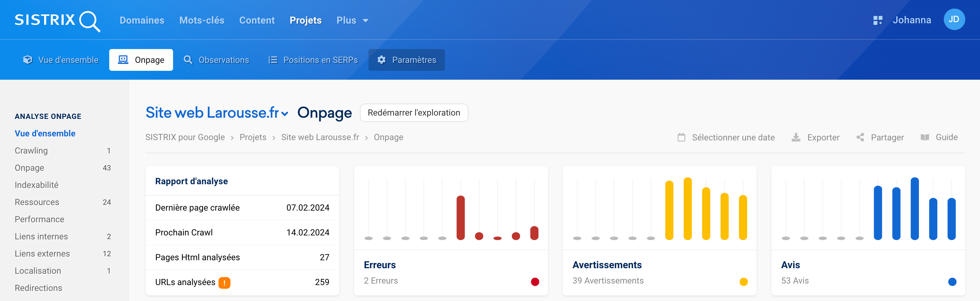Click the tallest red bar in Erreurs chart

coord(460,218)
